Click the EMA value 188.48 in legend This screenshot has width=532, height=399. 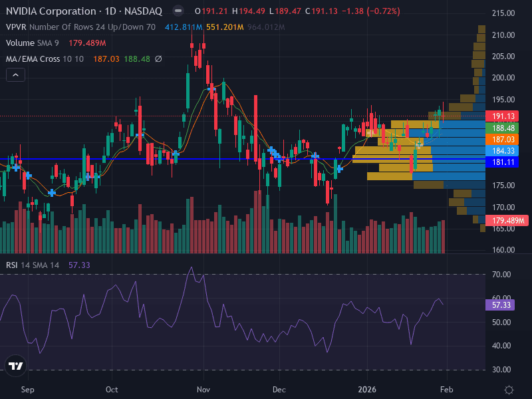(x=137, y=59)
